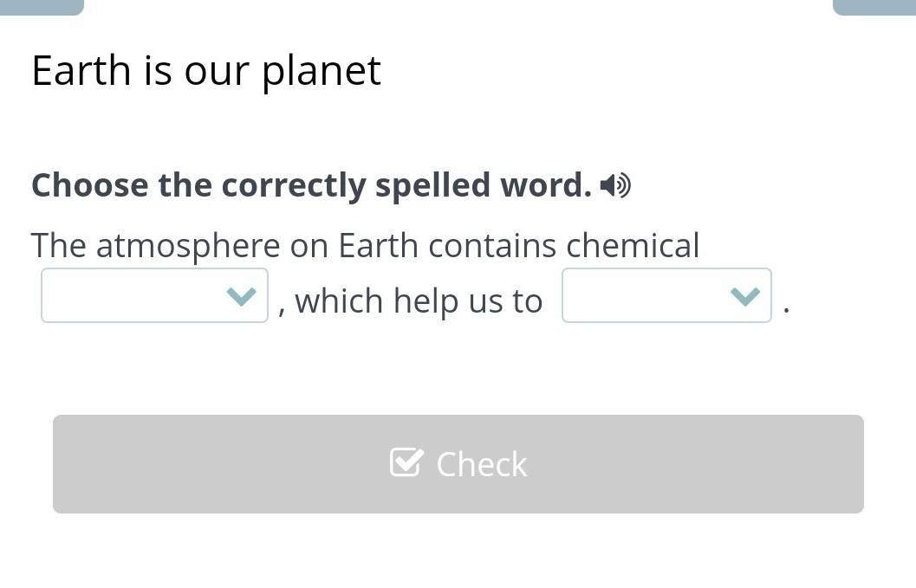Click the period after the second dropdown
The image size is (916, 588).
click(x=786, y=308)
